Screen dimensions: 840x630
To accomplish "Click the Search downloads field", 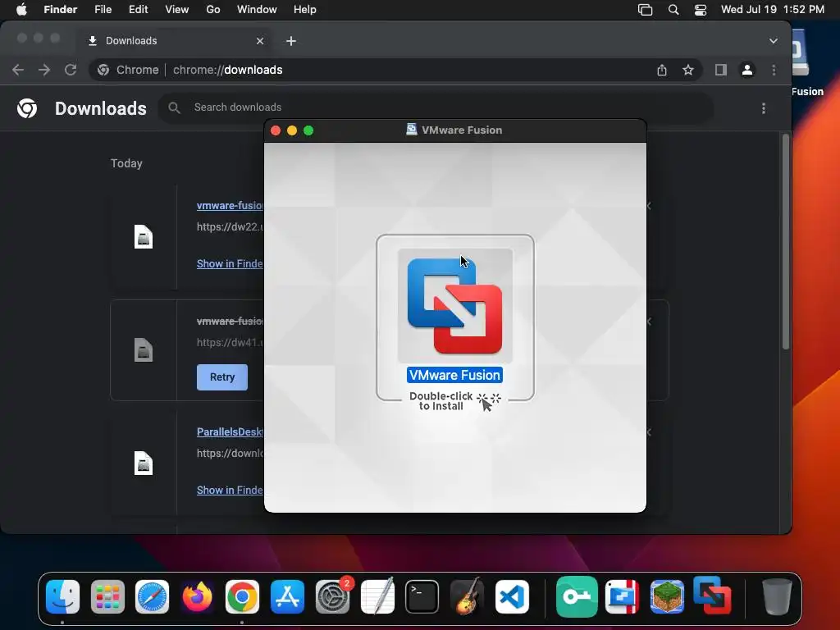I will coord(435,107).
